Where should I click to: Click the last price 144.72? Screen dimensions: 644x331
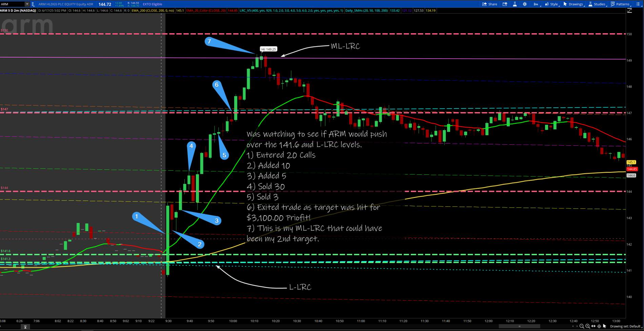pyautogui.click(x=105, y=4)
